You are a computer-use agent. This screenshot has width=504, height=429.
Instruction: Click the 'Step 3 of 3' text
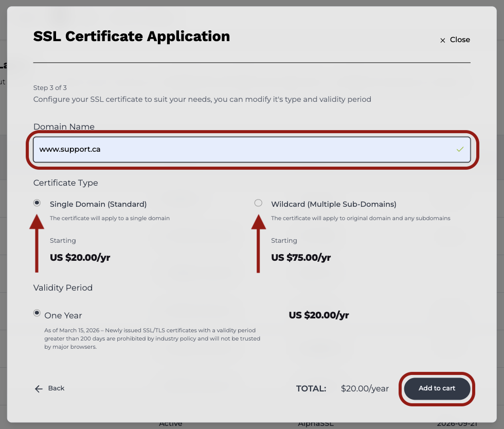[x=50, y=88]
